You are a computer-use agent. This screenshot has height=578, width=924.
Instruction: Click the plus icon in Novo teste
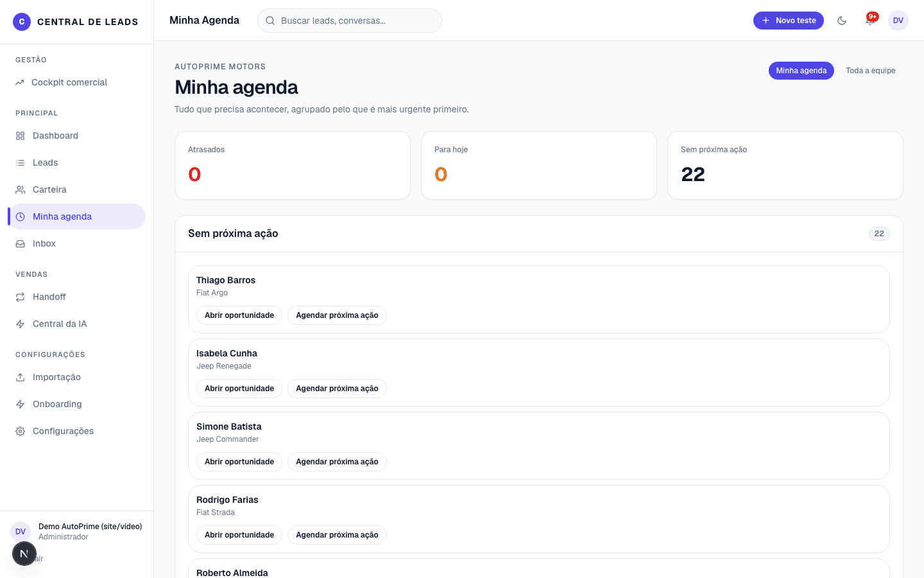[766, 21]
